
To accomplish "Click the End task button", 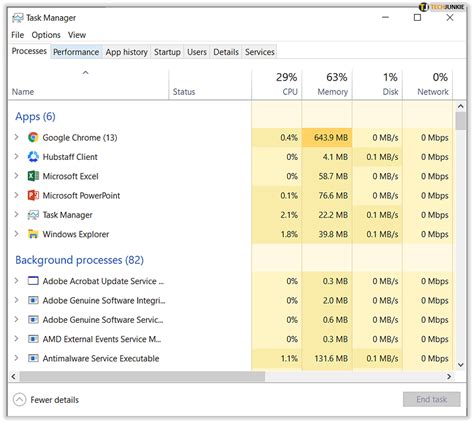I will tap(432, 399).
